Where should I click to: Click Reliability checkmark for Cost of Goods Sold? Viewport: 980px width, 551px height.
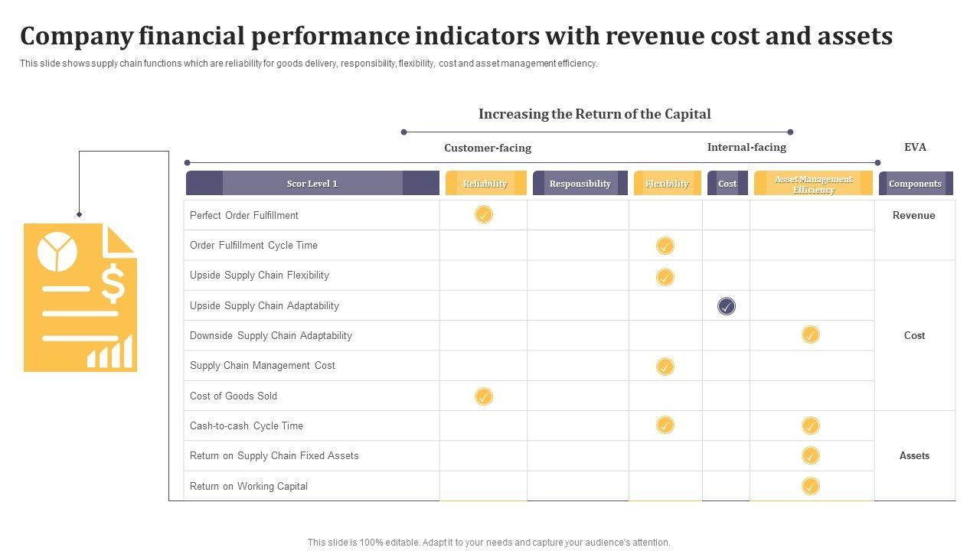point(484,396)
